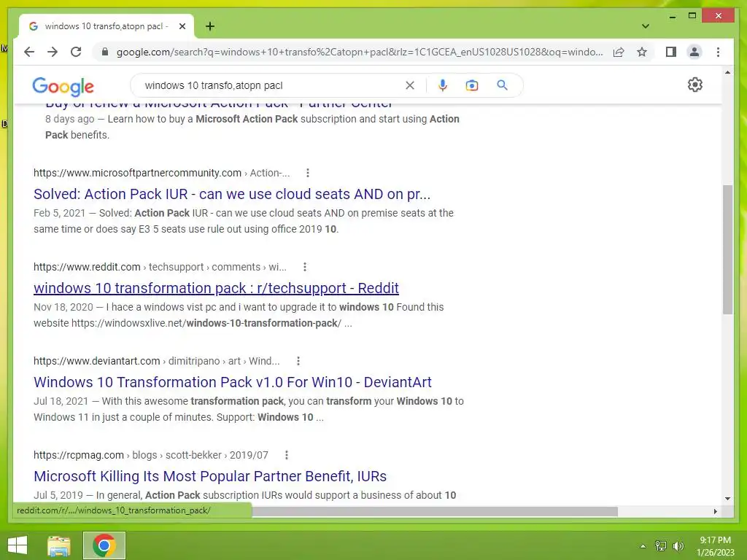Open more options for microsoftpartnercommunity result
The width and height of the screenshot is (747, 560).
point(308,173)
